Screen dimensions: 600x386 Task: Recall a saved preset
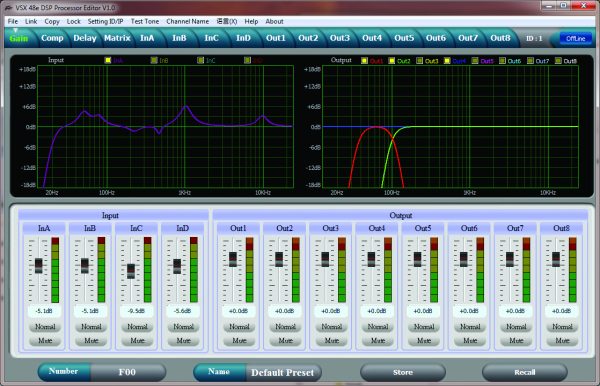tap(525, 372)
